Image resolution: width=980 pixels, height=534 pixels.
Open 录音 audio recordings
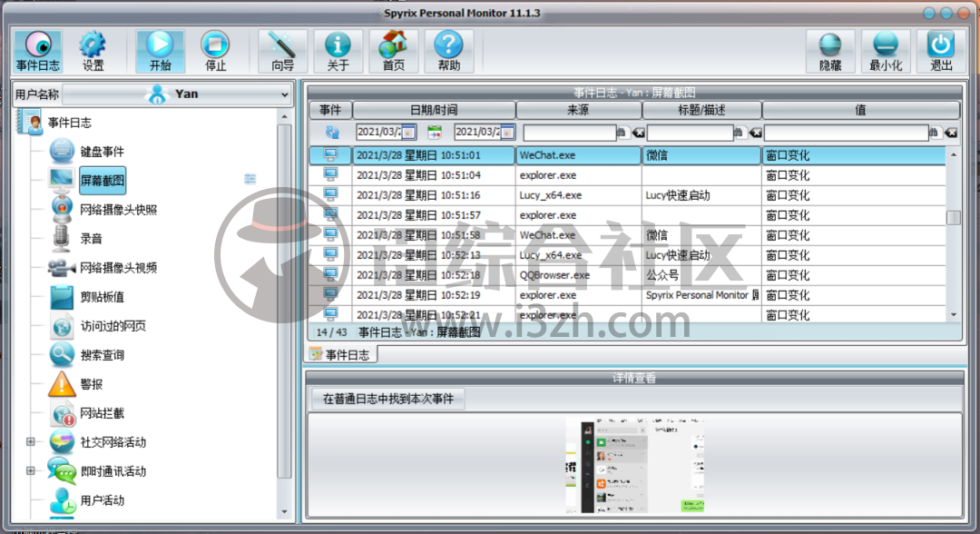(92, 239)
